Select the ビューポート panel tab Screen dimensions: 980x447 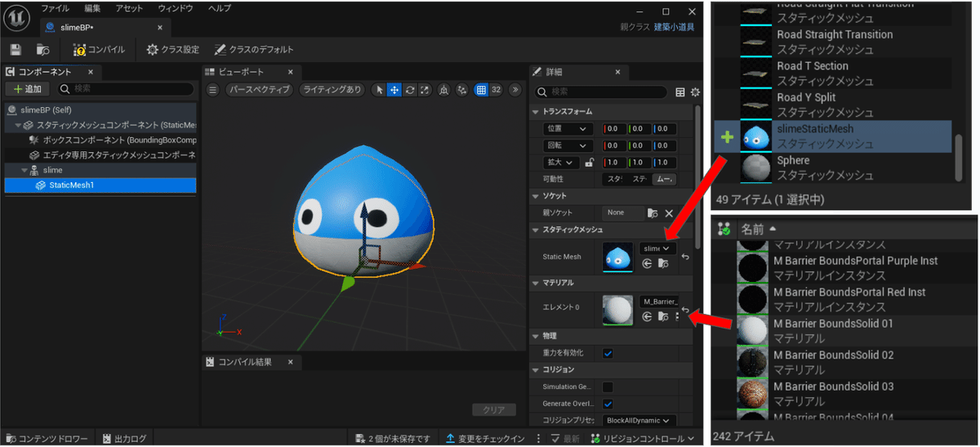pos(239,72)
